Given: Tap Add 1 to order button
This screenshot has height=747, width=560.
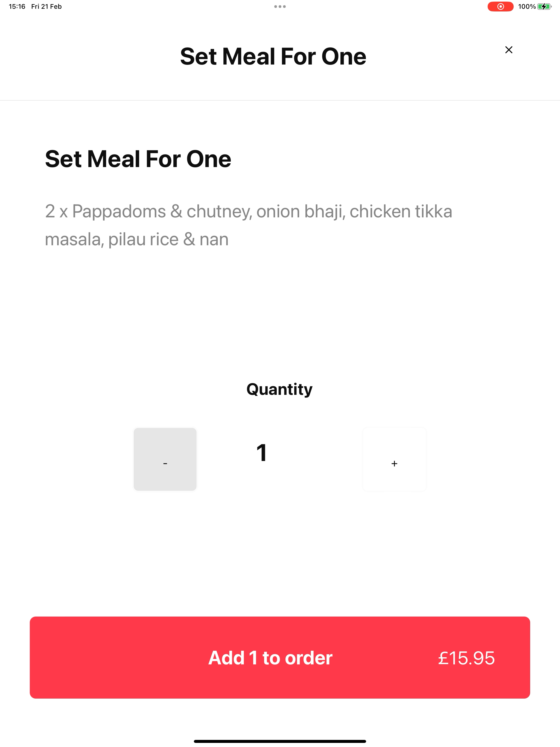Looking at the screenshot, I should point(280,658).
